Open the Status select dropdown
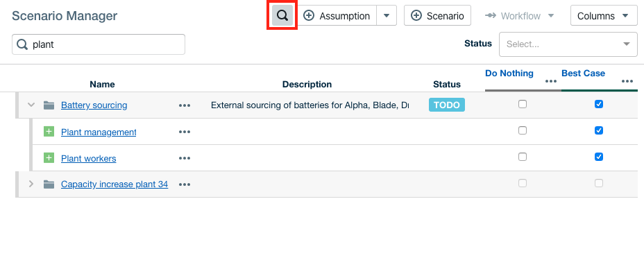Screen dimensions: 644x267 click(x=568, y=44)
